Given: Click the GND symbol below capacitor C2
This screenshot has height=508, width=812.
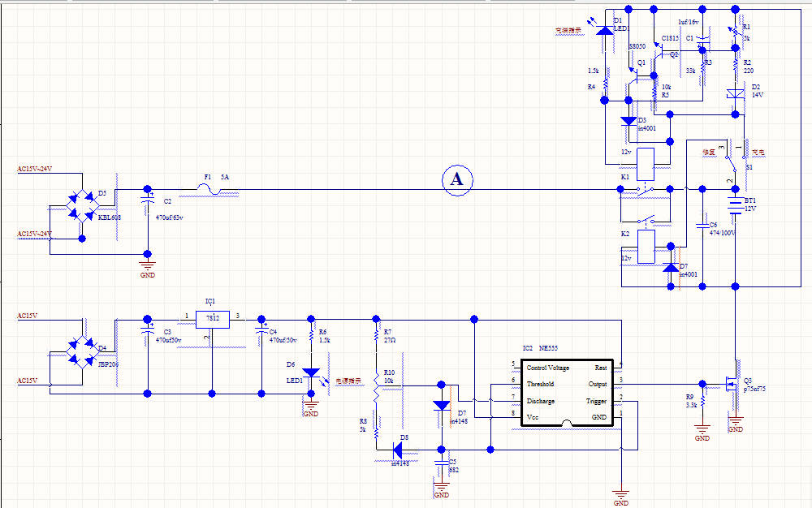Looking at the screenshot, I should 147,265.
